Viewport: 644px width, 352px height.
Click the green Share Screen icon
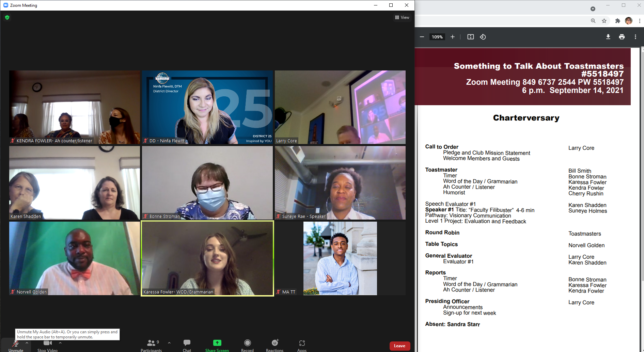point(217,343)
